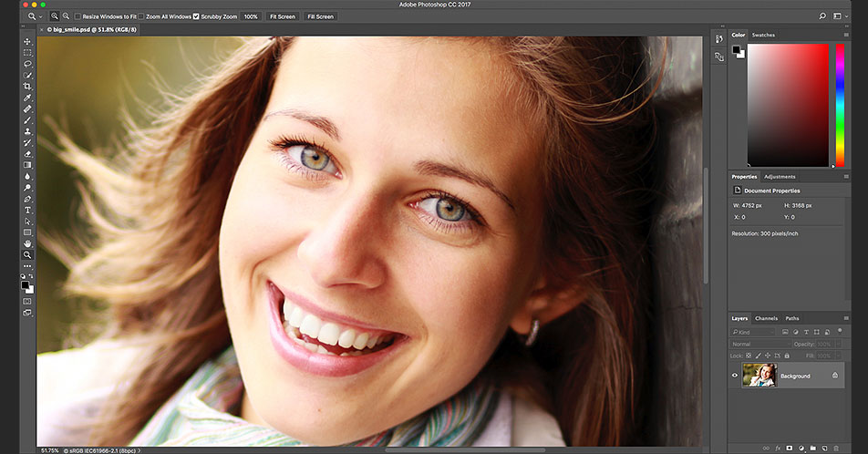The height and width of the screenshot is (454, 868).
Task: Delete layer using trash icon
Action: 836,449
